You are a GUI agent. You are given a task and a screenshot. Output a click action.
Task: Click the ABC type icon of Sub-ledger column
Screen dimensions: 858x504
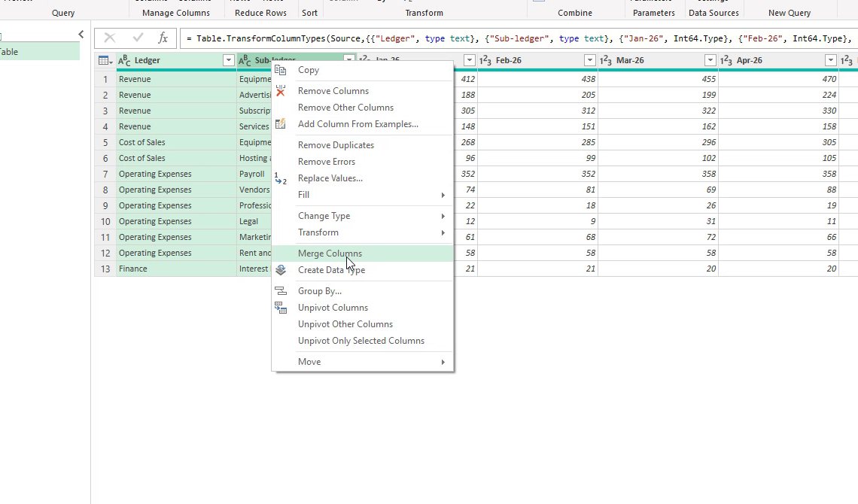coord(245,61)
